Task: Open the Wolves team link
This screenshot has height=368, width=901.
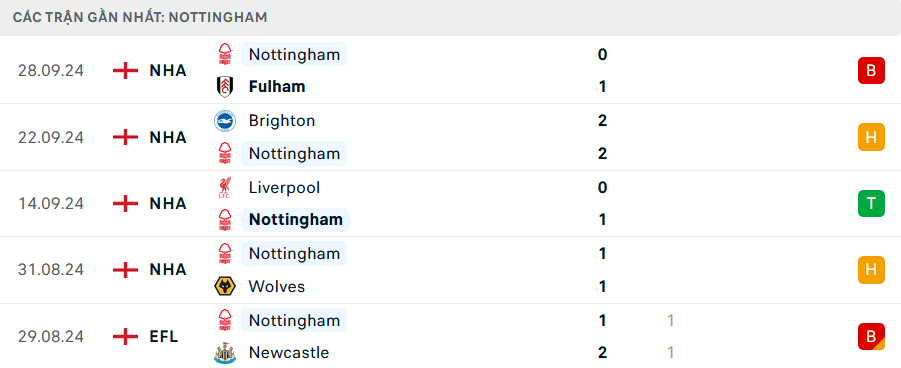Action: tap(276, 286)
